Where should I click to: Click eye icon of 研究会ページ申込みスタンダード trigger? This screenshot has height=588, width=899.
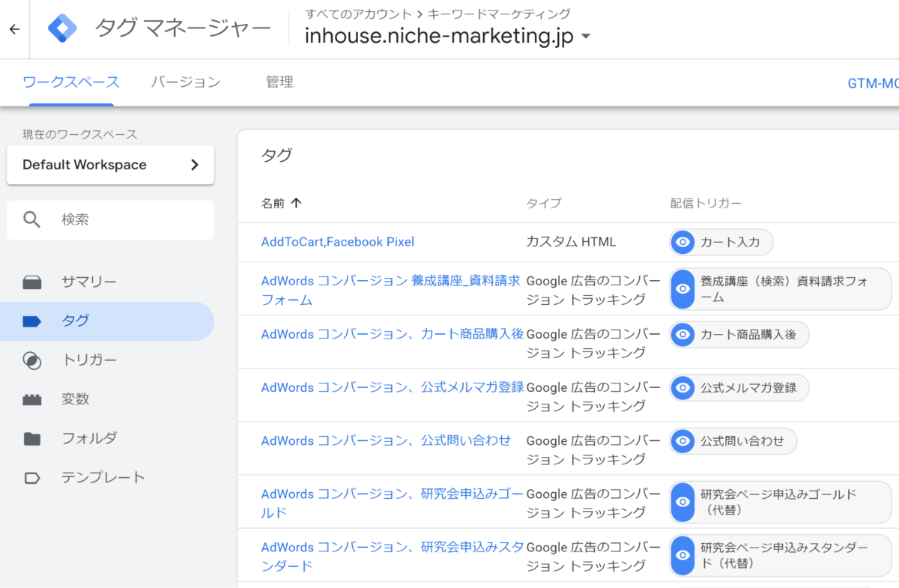pos(682,555)
